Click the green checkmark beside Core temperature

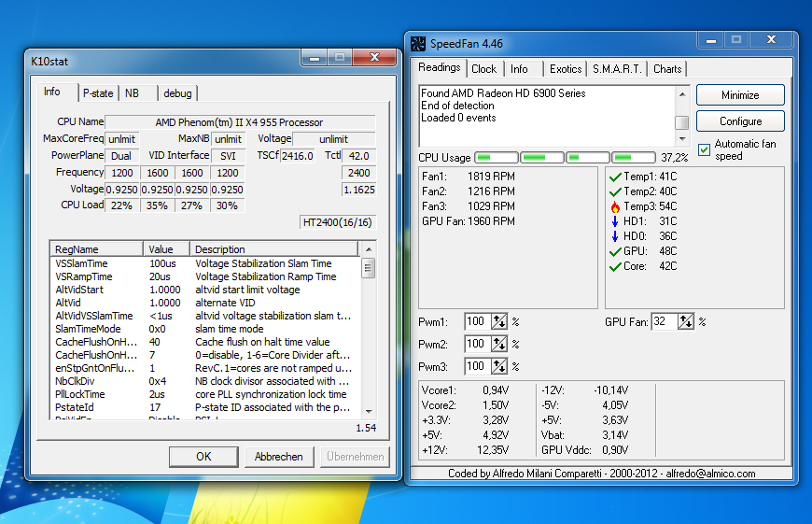615,267
